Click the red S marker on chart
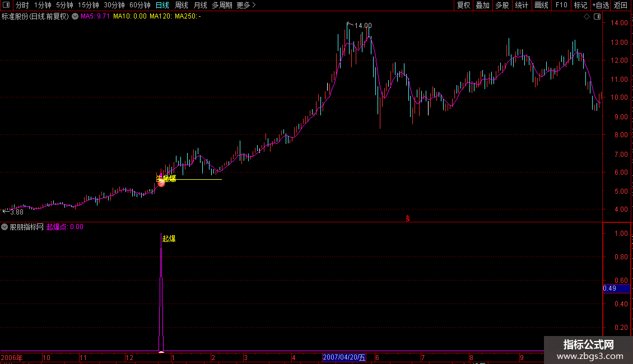Viewport: 633px width, 364px height. click(x=408, y=218)
